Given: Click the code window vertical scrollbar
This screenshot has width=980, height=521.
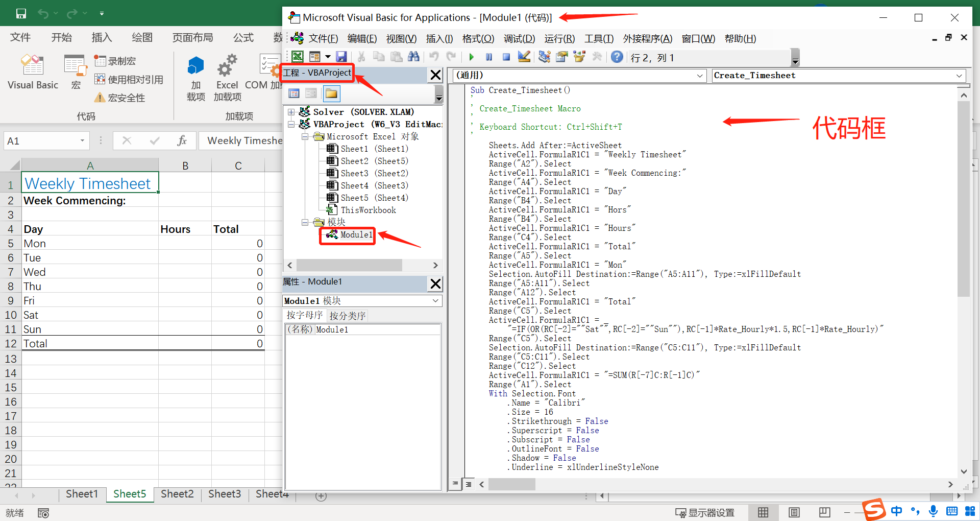Looking at the screenshot, I should 964,199.
